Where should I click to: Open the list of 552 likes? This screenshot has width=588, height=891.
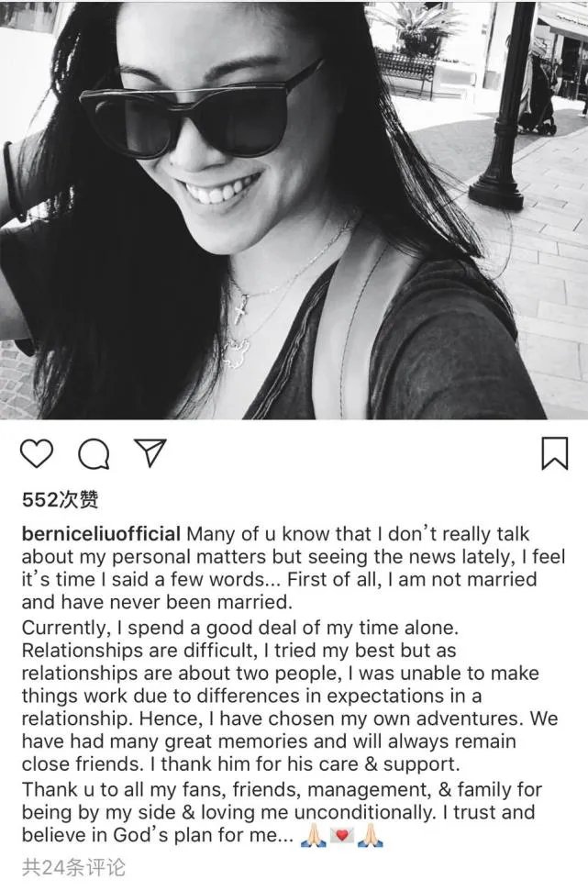click(x=61, y=499)
